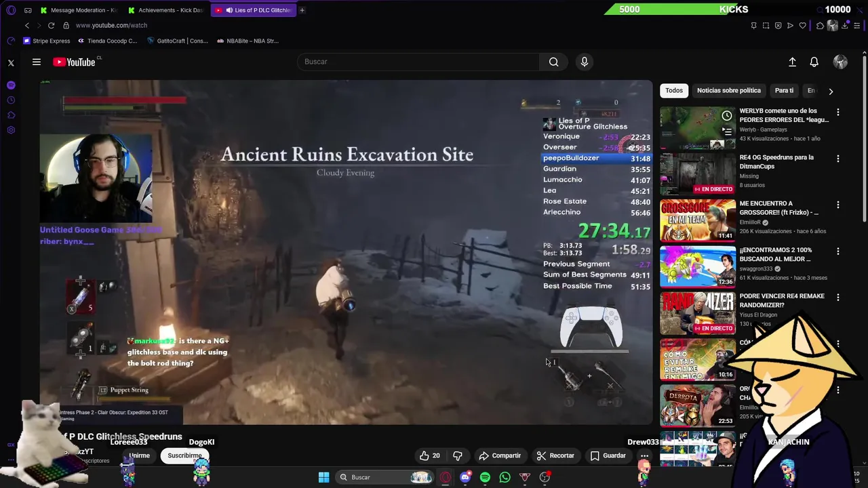Open the RE4 OG Speedruns live thumbnail
The height and width of the screenshot is (488, 868).
(698, 174)
